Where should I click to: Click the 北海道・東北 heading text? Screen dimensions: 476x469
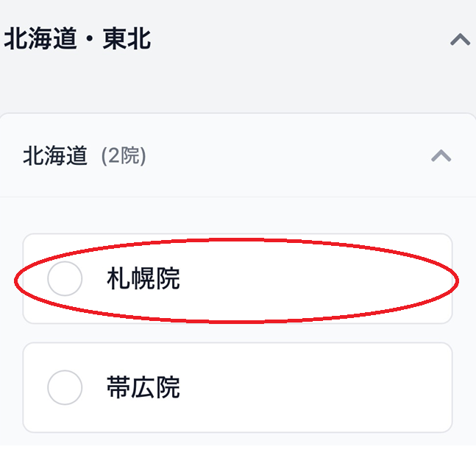coord(77,40)
